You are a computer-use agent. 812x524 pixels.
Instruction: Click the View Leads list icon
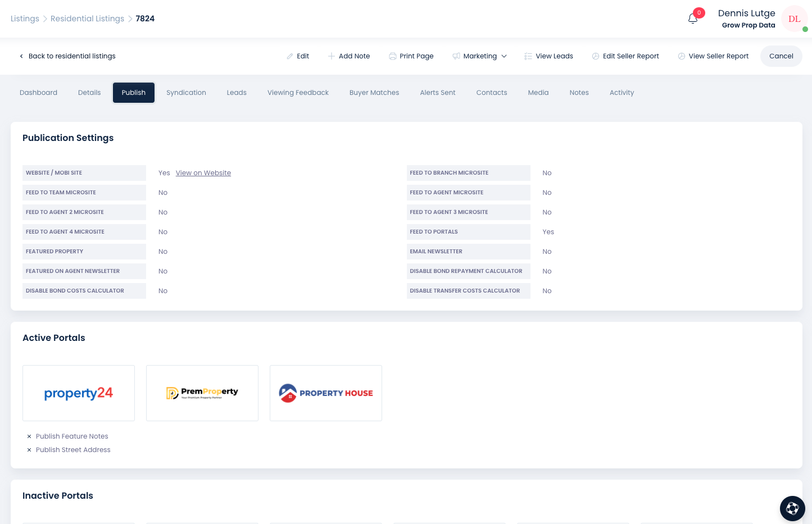(x=528, y=56)
